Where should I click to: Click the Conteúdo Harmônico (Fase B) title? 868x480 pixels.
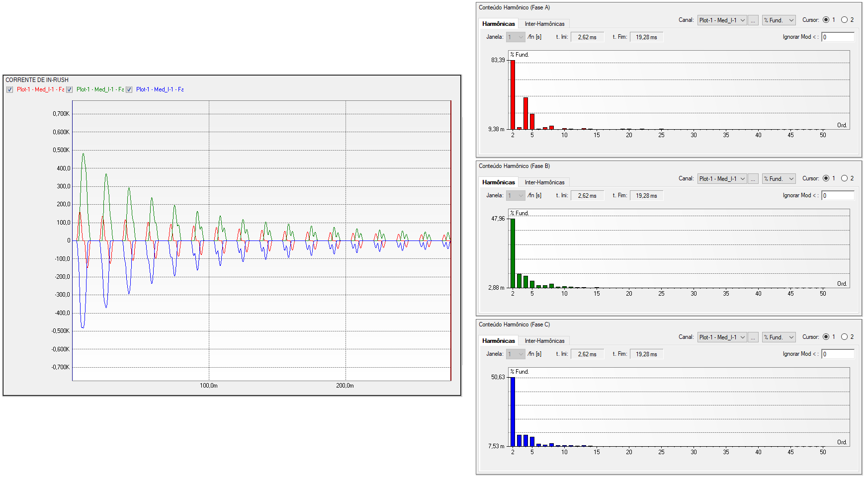coord(514,166)
